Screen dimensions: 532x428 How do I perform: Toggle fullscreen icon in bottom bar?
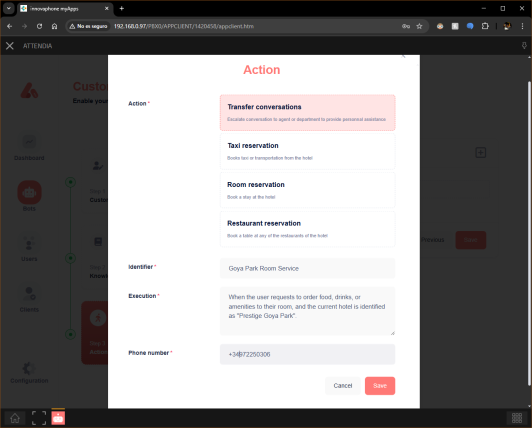[x=39, y=418]
